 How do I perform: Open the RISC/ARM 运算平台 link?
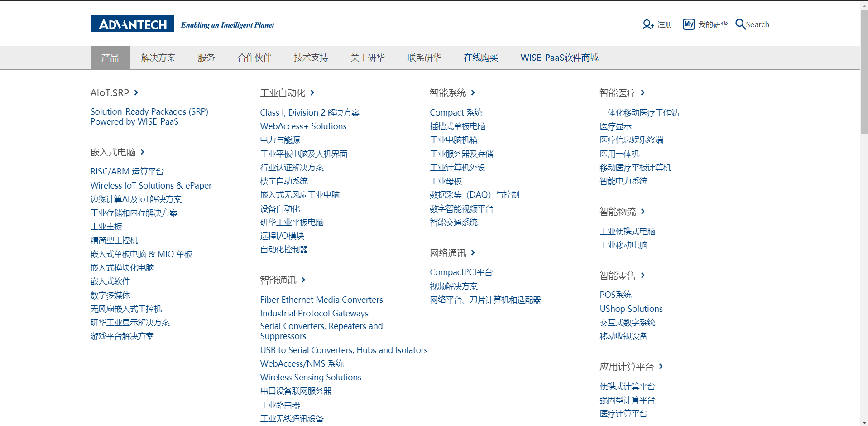[127, 171]
